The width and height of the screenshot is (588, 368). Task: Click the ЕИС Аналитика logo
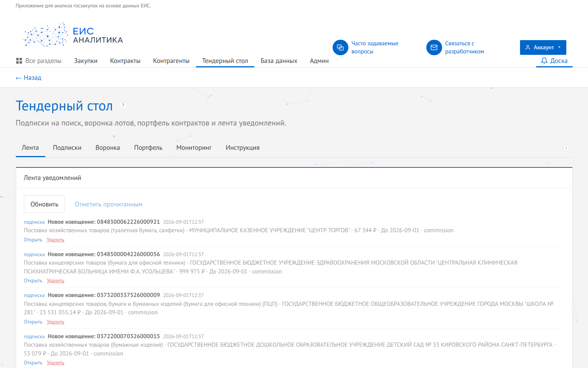73,35
